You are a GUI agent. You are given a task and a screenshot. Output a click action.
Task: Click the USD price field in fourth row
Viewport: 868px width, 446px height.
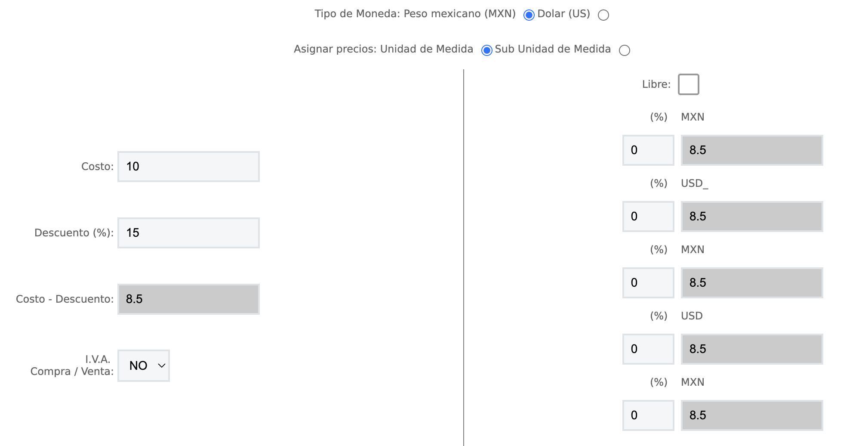751,349
